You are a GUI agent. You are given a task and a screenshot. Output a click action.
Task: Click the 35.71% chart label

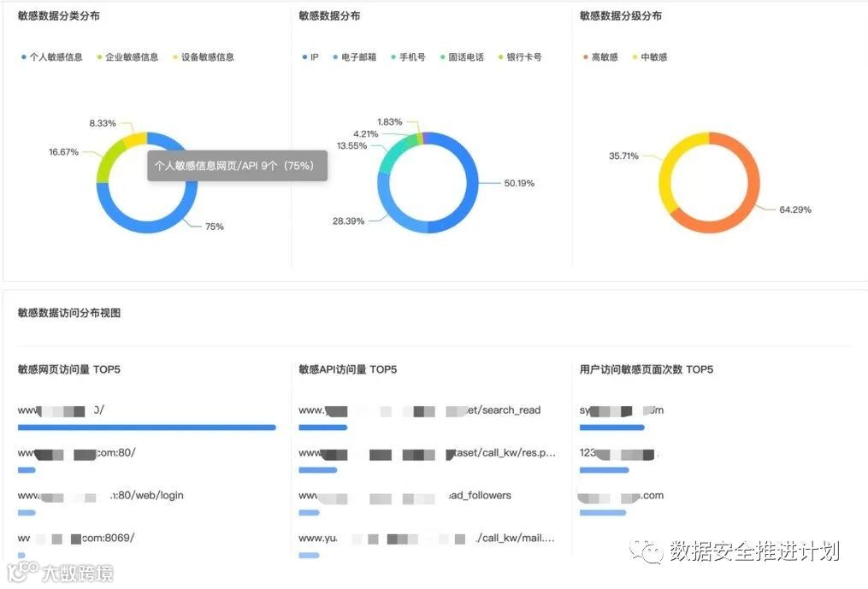624,156
